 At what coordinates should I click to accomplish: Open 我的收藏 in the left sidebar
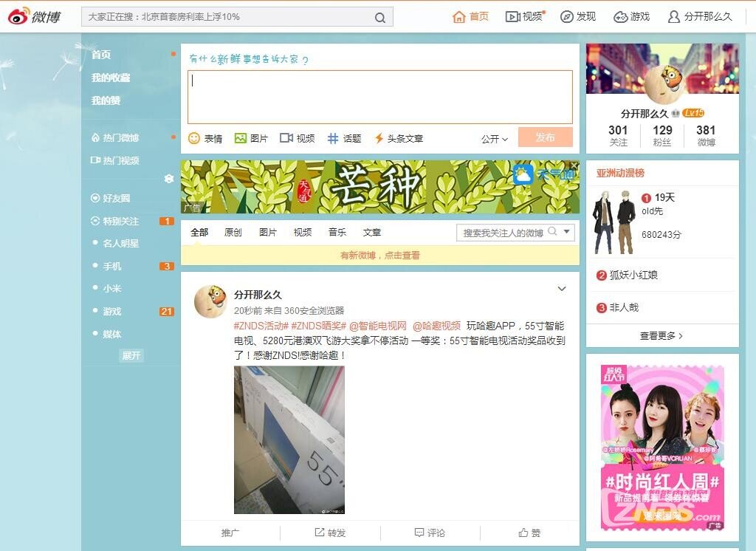pos(111,78)
